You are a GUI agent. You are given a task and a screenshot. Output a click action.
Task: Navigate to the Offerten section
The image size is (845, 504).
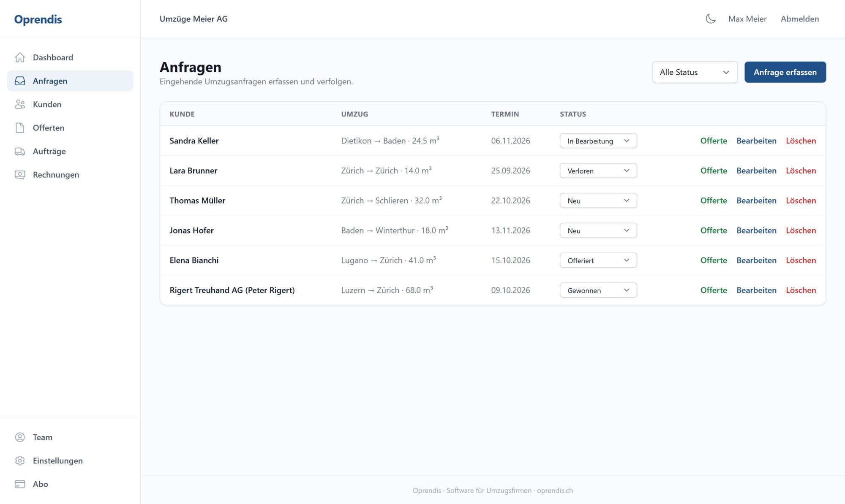pos(70,128)
